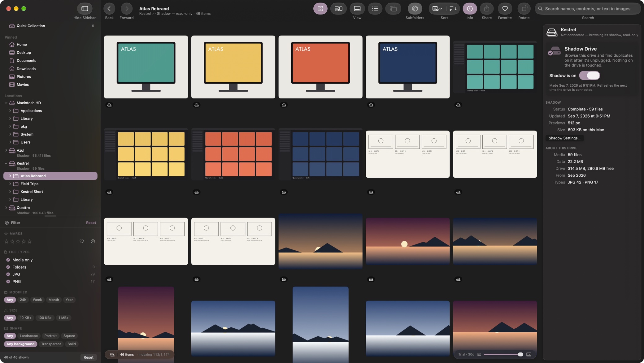Expand the Applications folder
644x363 pixels.
[x=10, y=111]
